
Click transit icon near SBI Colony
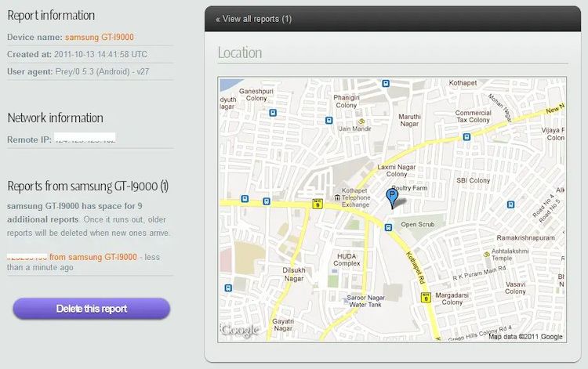tap(510, 204)
